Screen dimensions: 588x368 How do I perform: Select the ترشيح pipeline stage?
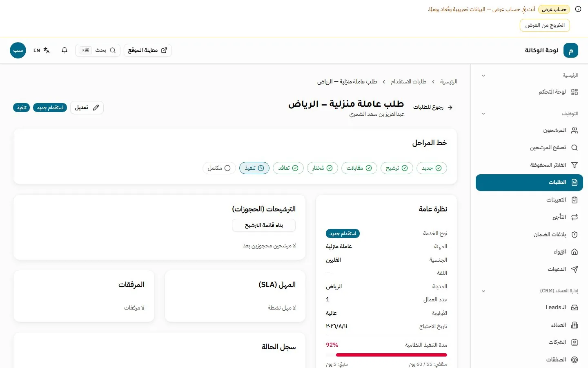click(x=397, y=168)
